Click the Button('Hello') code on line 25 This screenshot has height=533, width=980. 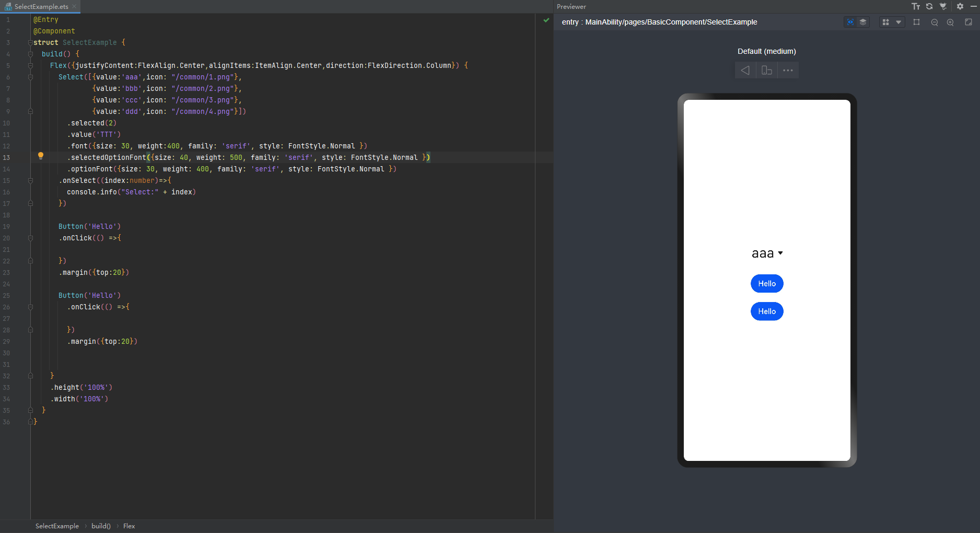tap(90, 295)
